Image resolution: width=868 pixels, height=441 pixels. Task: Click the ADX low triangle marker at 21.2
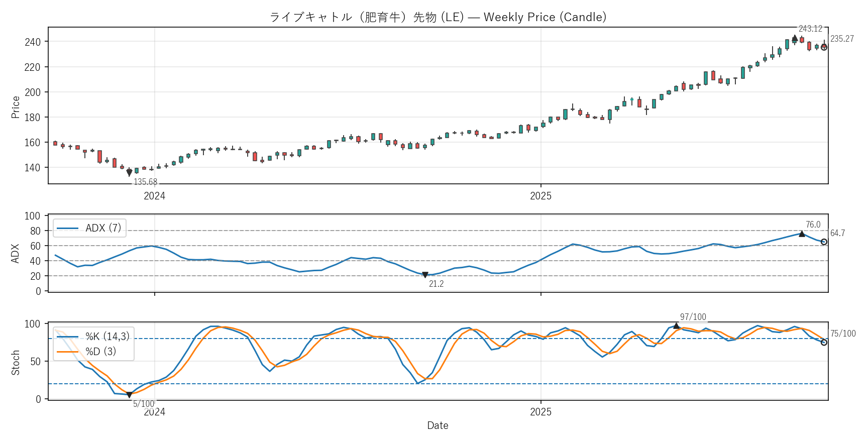tap(425, 275)
